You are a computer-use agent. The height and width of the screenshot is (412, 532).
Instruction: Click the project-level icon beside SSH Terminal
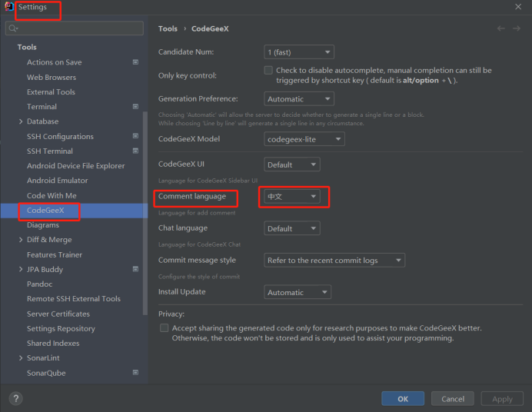click(135, 151)
